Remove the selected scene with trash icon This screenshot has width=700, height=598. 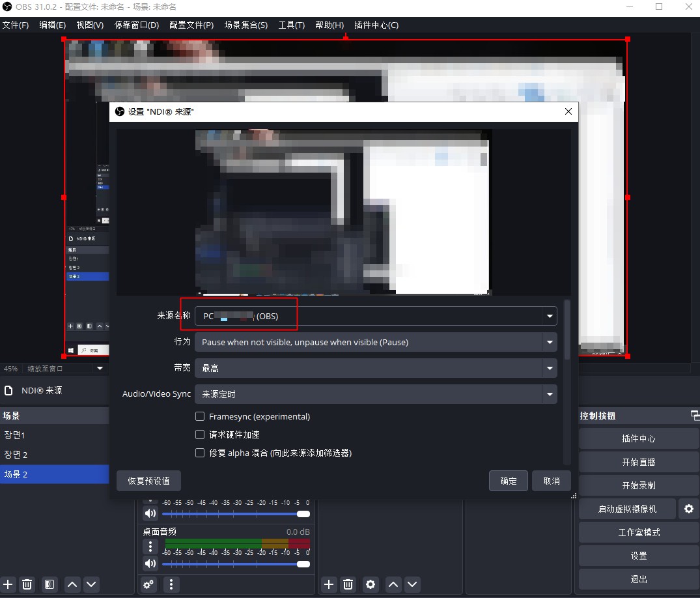[27, 584]
